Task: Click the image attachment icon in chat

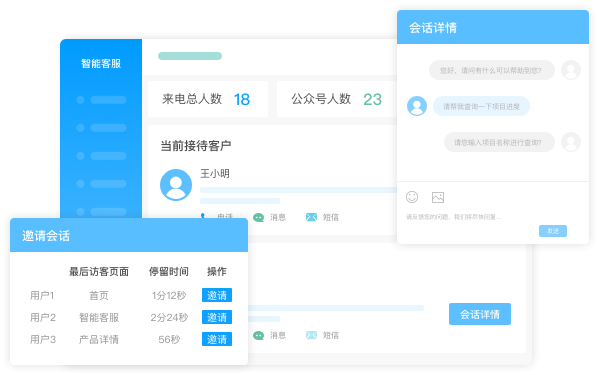Action: [438, 197]
